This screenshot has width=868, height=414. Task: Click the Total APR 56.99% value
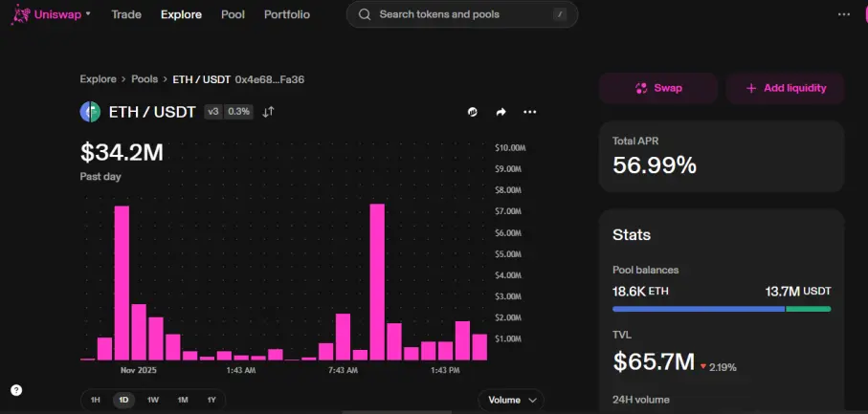pyautogui.click(x=655, y=165)
